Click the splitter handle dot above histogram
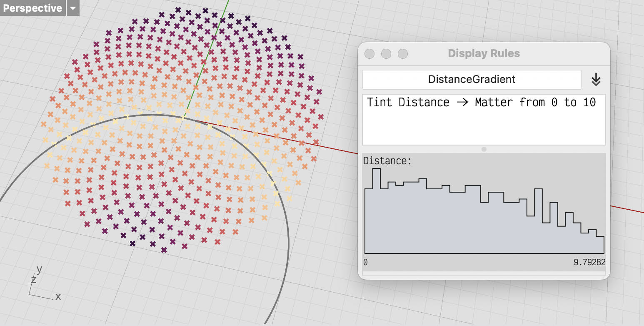Viewport: 644px width, 326px height. tap(484, 149)
